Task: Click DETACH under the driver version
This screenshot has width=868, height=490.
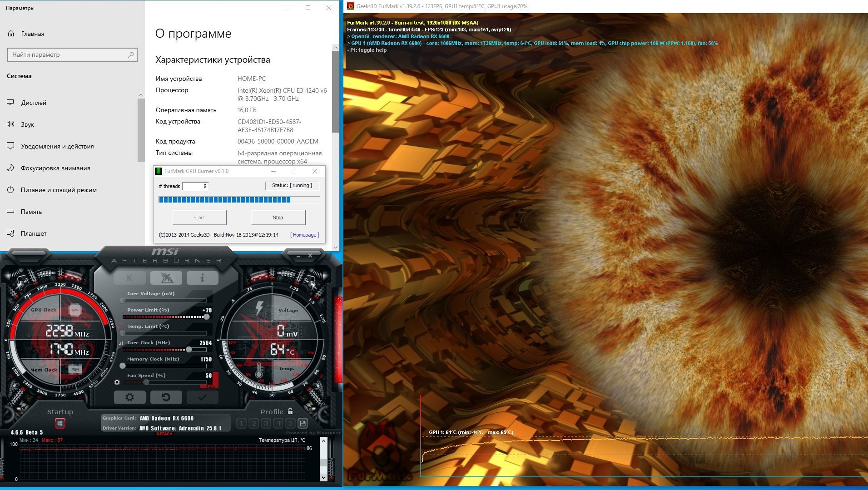Action: 164,434
